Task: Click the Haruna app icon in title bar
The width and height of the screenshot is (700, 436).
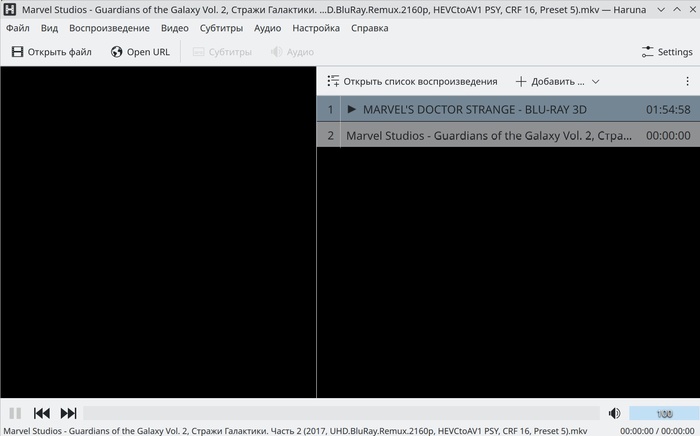Action: [x=10, y=9]
